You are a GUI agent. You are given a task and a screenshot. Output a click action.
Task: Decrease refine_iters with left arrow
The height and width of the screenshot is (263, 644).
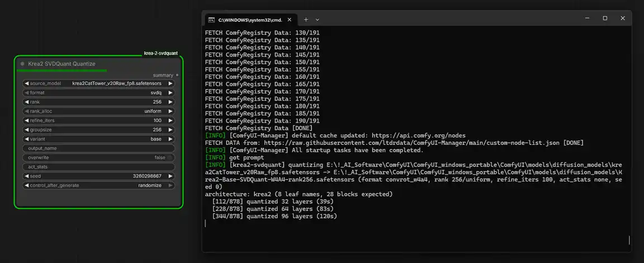(27, 120)
